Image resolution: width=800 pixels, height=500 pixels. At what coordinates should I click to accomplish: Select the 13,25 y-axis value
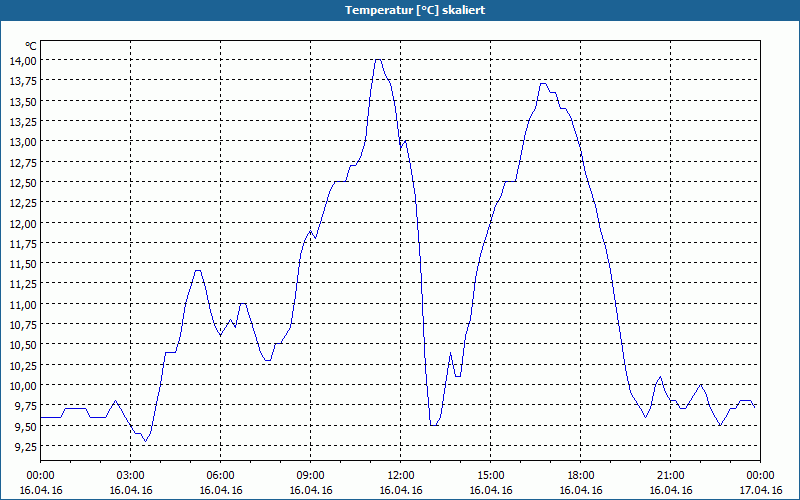(x=23, y=121)
